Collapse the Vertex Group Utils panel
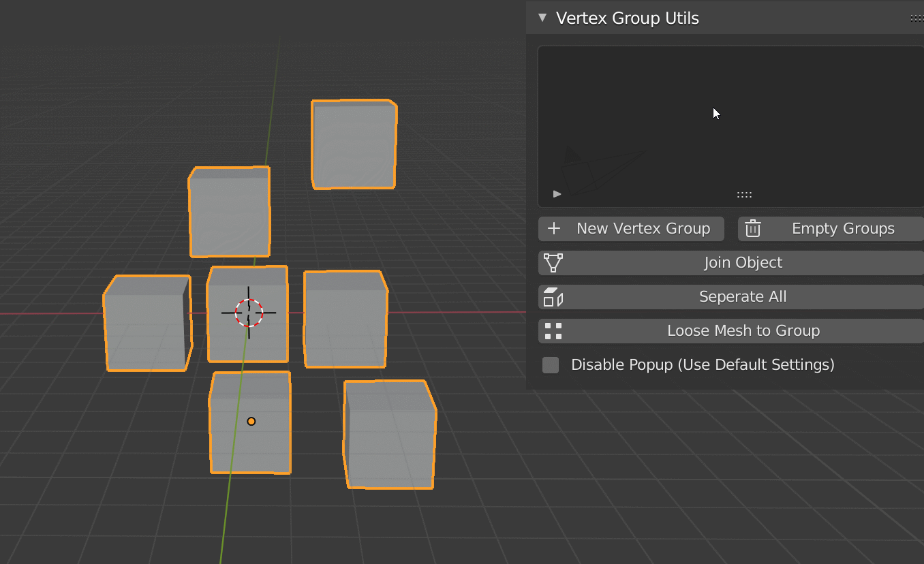This screenshot has height=564, width=924. coord(542,18)
